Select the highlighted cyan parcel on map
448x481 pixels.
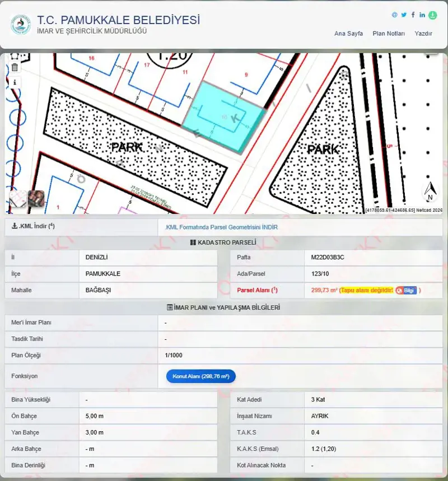(224, 118)
